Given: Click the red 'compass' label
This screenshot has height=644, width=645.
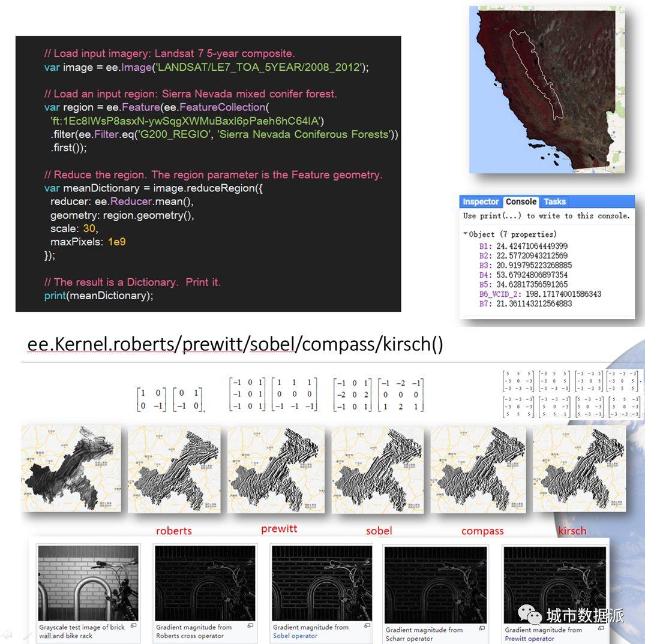Looking at the screenshot, I should pyautogui.click(x=482, y=531).
